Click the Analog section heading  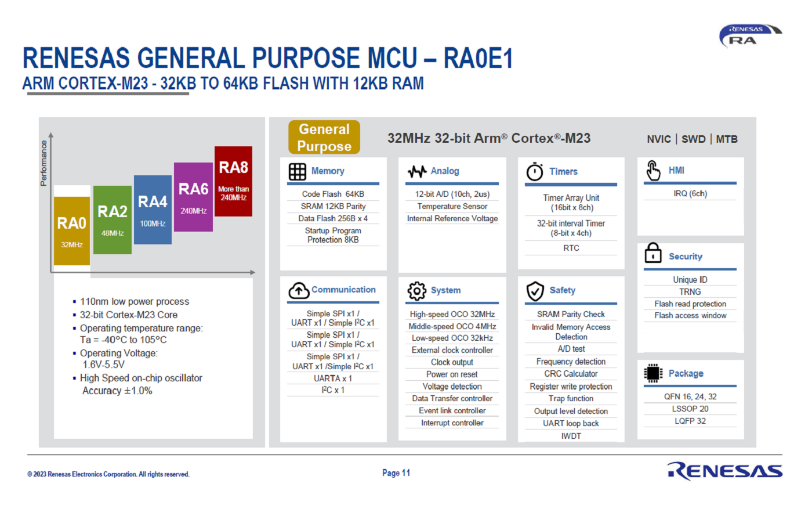(x=445, y=171)
